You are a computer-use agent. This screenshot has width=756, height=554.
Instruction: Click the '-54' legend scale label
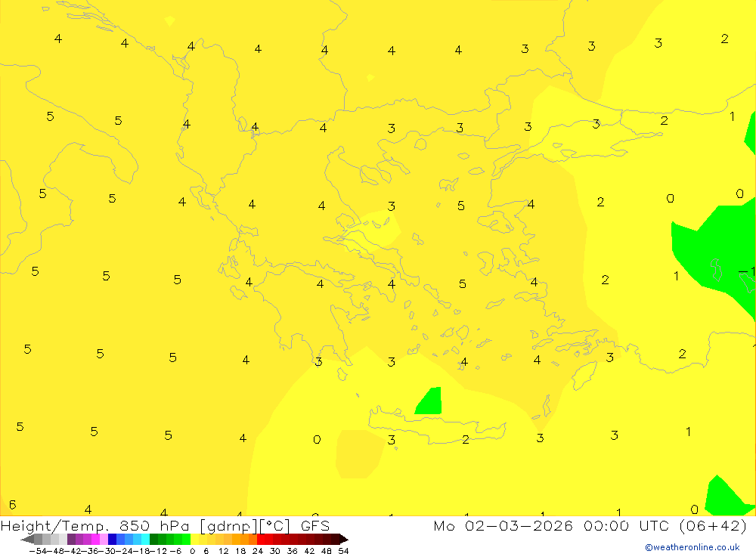pyautogui.click(x=38, y=551)
